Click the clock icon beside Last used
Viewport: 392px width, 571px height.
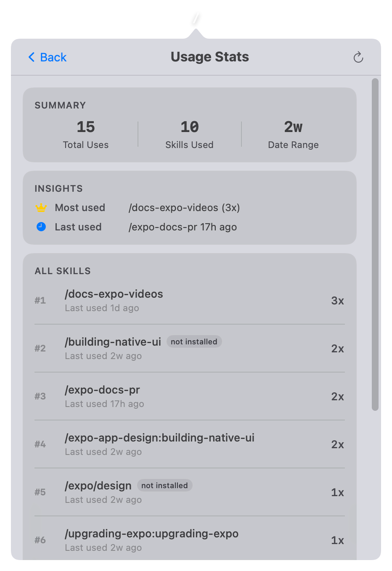41,227
